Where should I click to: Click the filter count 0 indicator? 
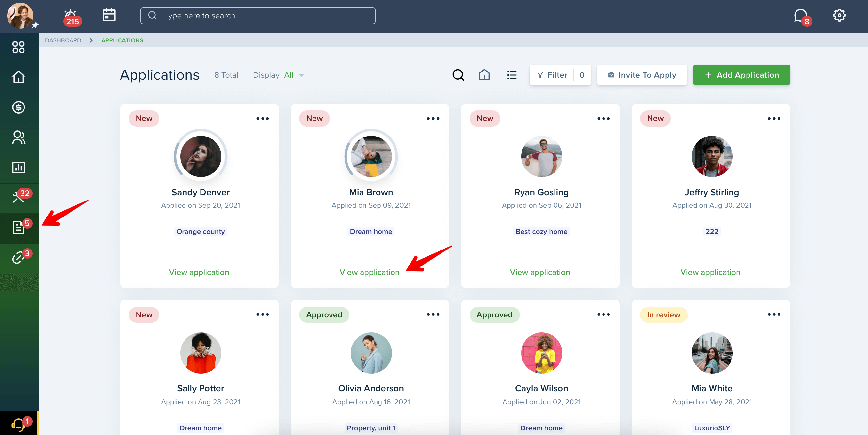pos(582,75)
